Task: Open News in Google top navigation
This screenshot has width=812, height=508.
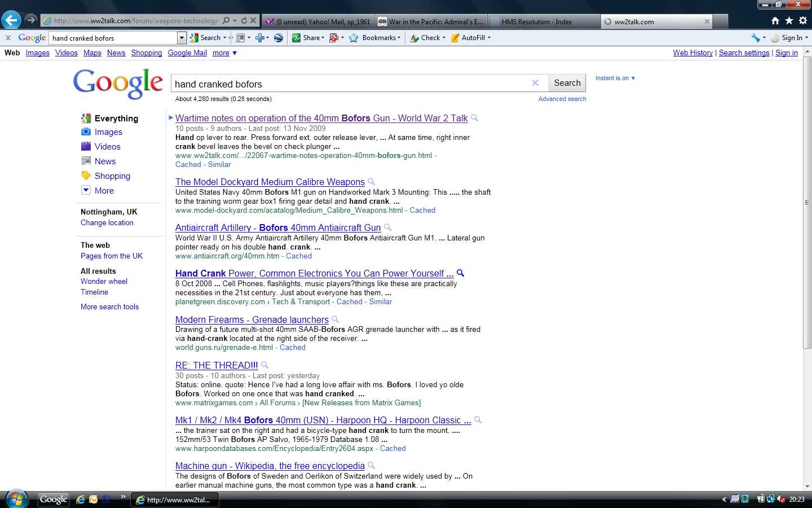Action: coord(116,52)
